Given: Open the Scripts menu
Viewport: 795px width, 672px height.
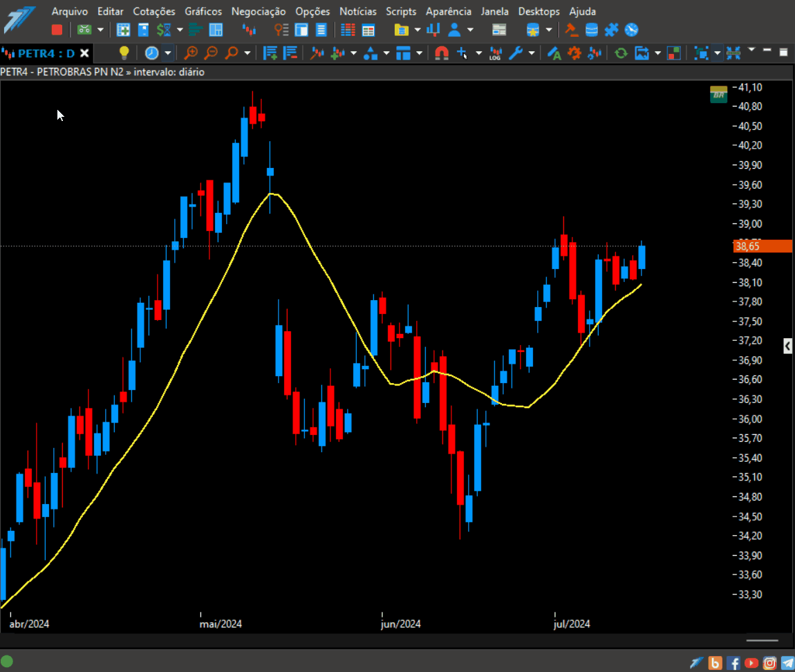Looking at the screenshot, I should pyautogui.click(x=401, y=11).
